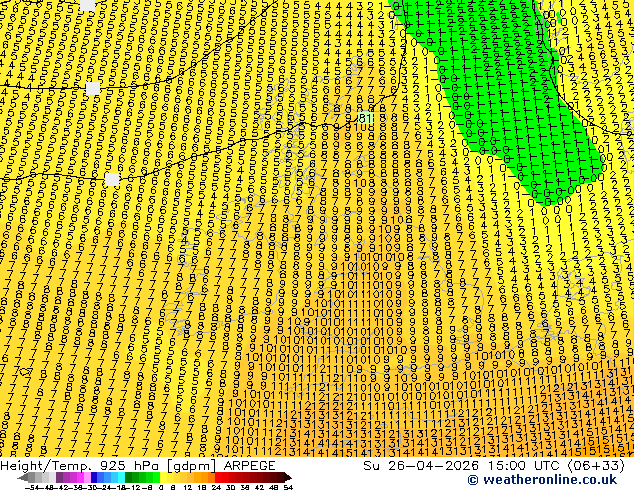Click the topmost white contour label square
The width and height of the screenshot is (634, 490).
[87, 5]
